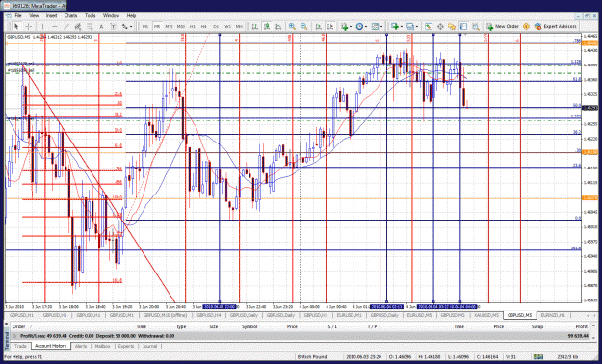The width and height of the screenshot is (602, 364).
Task: Click the MetaQuotes Language Editor icon
Action: [526, 27]
